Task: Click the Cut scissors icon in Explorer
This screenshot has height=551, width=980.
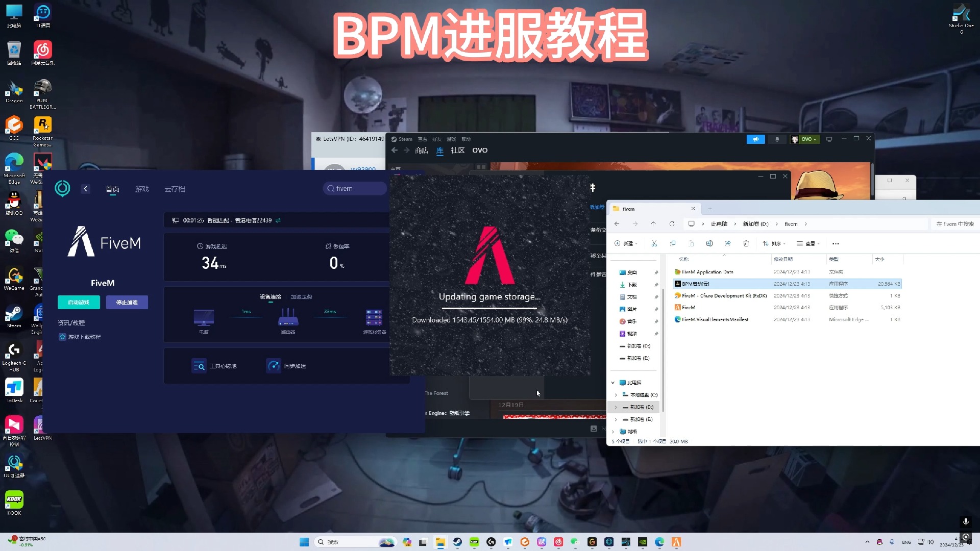Action: click(654, 244)
